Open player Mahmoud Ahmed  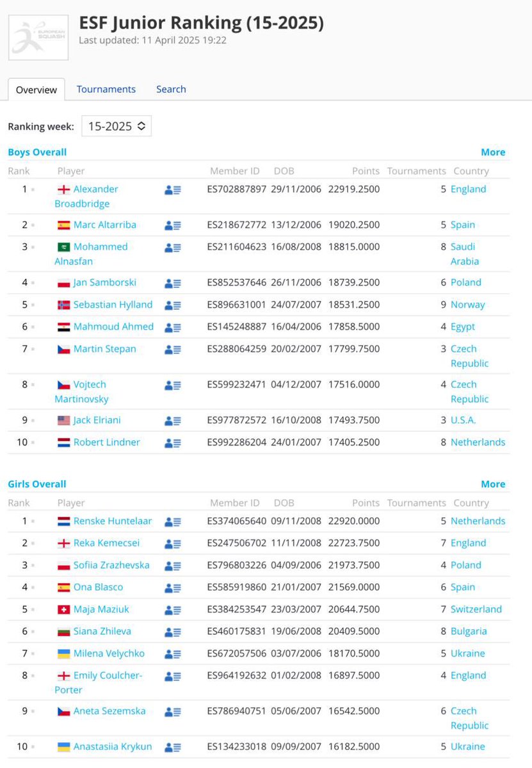tap(114, 326)
